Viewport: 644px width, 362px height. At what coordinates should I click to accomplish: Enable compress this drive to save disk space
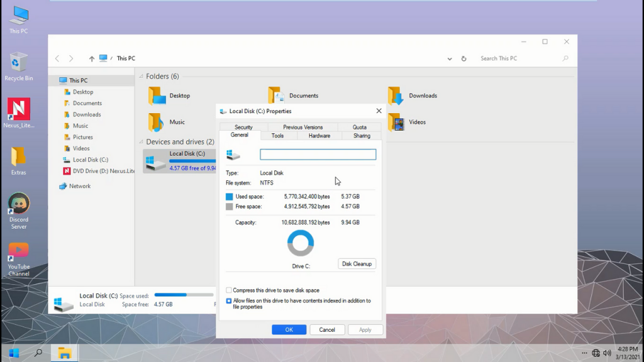[229, 290]
